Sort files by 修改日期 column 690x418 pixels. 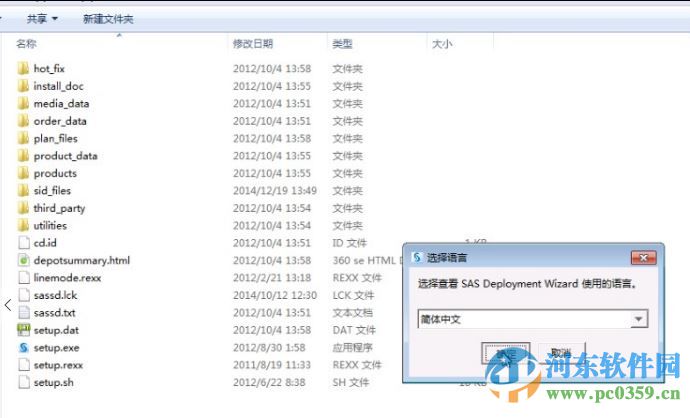[253, 44]
